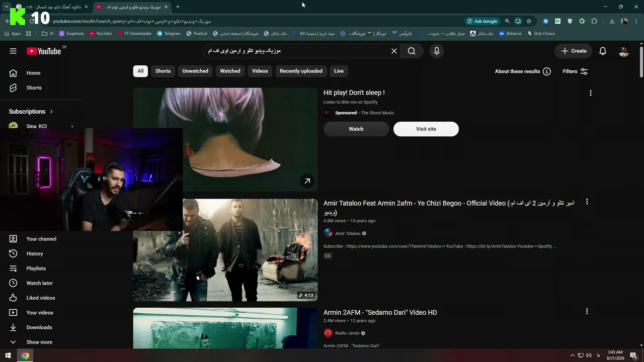Open the taskbar volume control
Screen dimensions: 644x362
pyautogui.click(x=588, y=355)
